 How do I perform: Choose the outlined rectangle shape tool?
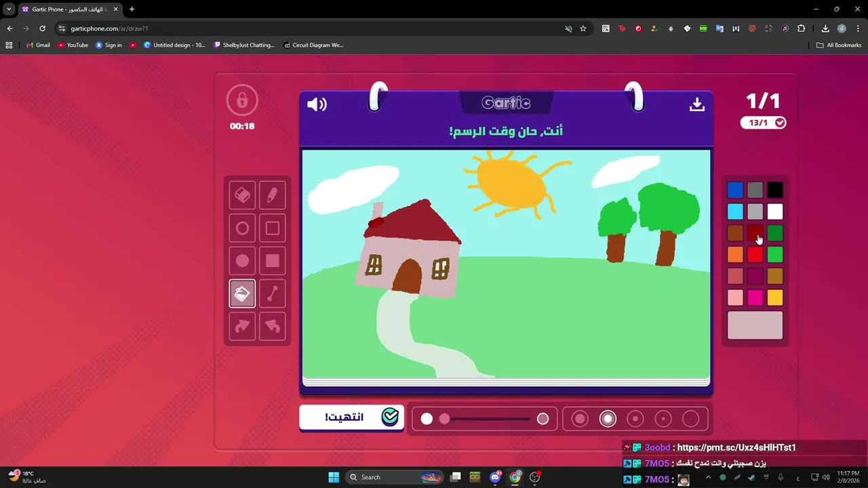click(x=272, y=228)
